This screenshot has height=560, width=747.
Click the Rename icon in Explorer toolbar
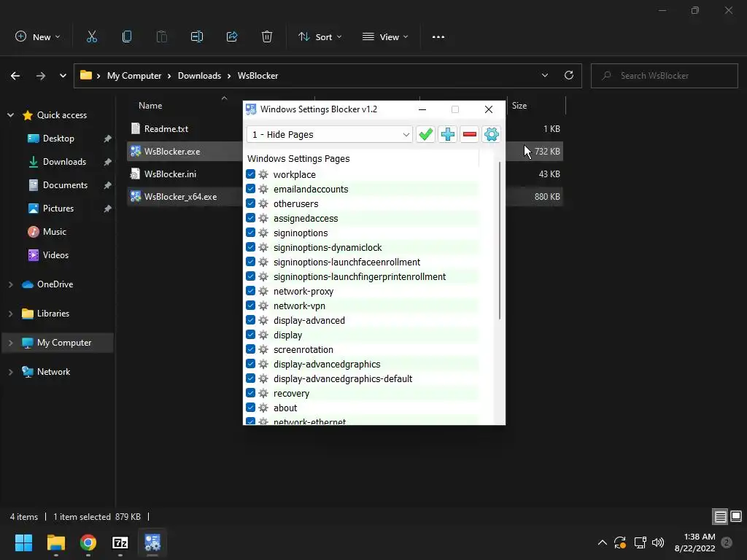point(197,36)
